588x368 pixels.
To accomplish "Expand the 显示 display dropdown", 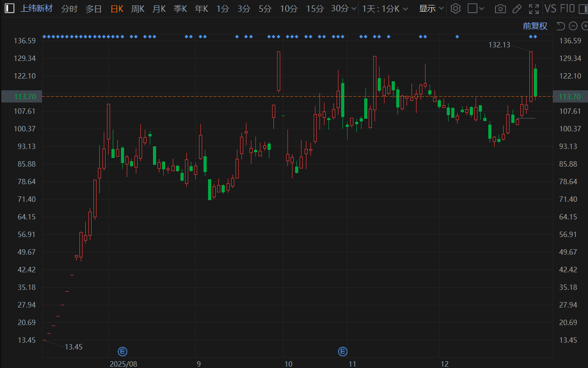I will point(431,9).
